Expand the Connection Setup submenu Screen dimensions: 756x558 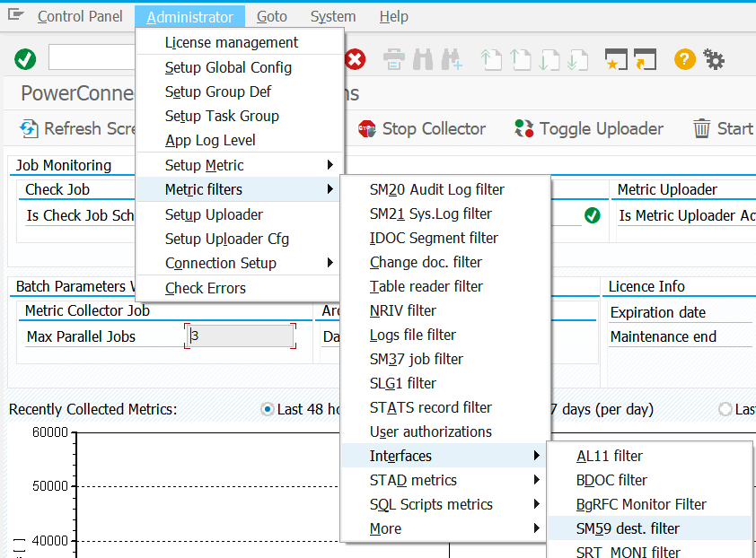pyautogui.click(x=240, y=263)
